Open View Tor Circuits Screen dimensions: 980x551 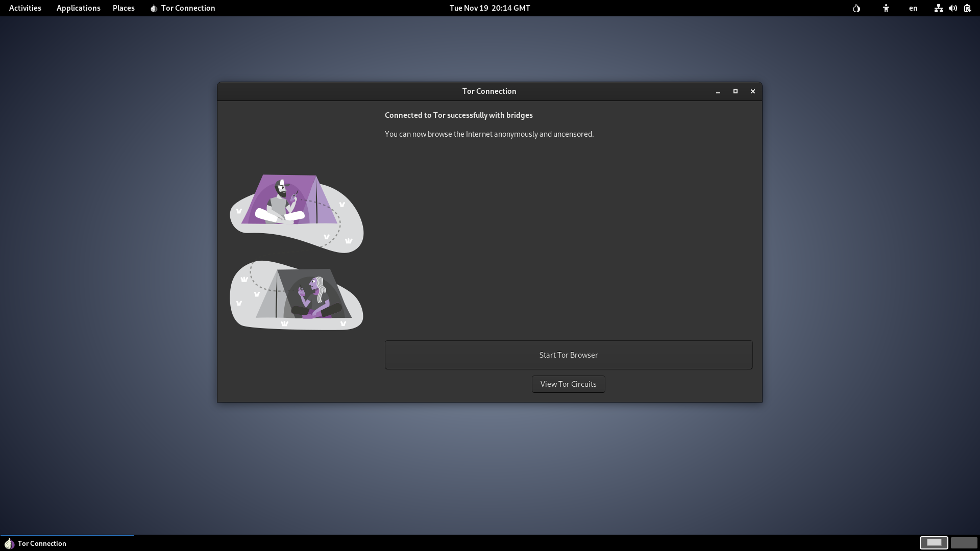(568, 384)
